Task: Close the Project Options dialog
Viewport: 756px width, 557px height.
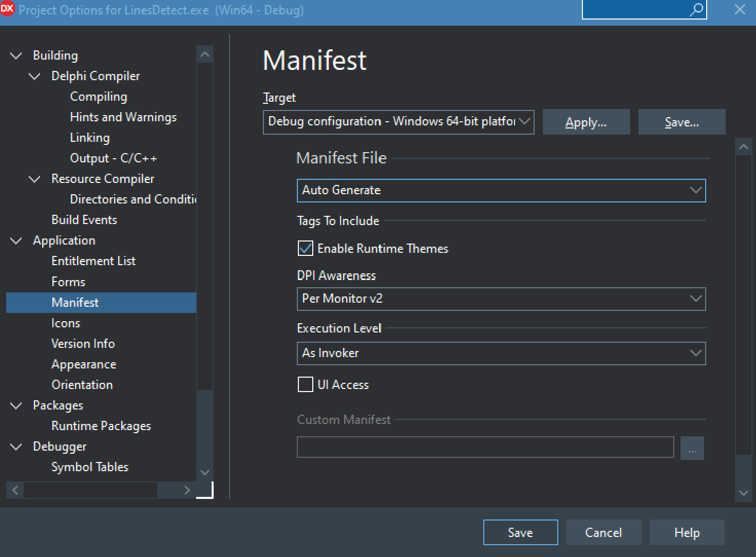Action: click(x=740, y=9)
